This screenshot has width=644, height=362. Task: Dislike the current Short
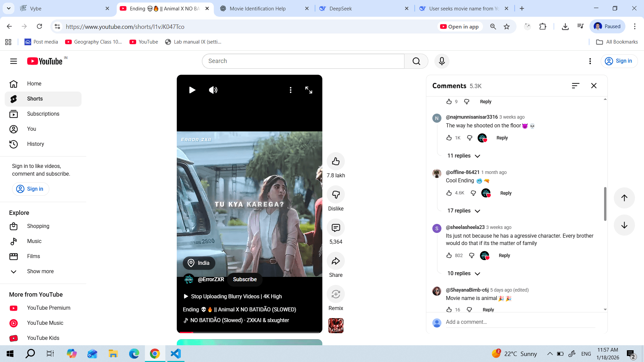coord(336,195)
